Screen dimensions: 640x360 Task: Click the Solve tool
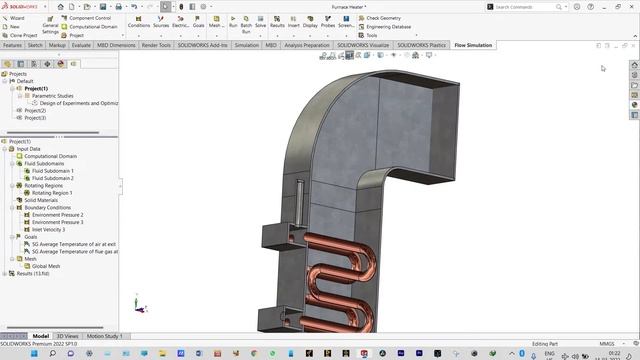tap(260, 22)
